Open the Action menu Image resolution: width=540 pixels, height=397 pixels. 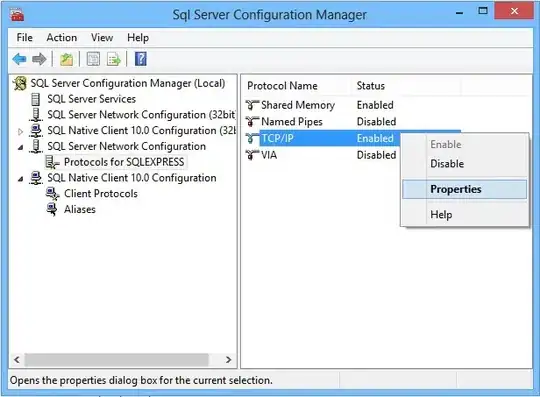coord(62,38)
